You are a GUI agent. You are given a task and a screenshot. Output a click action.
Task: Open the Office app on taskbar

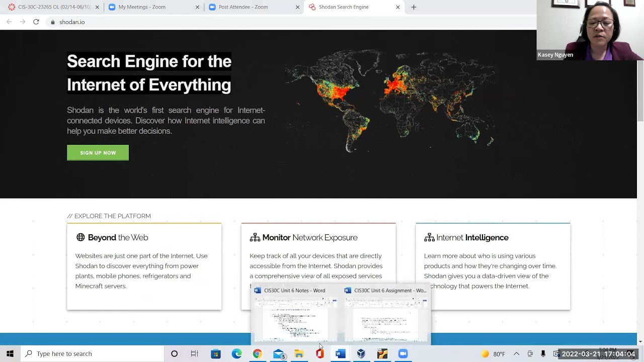click(319, 353)
